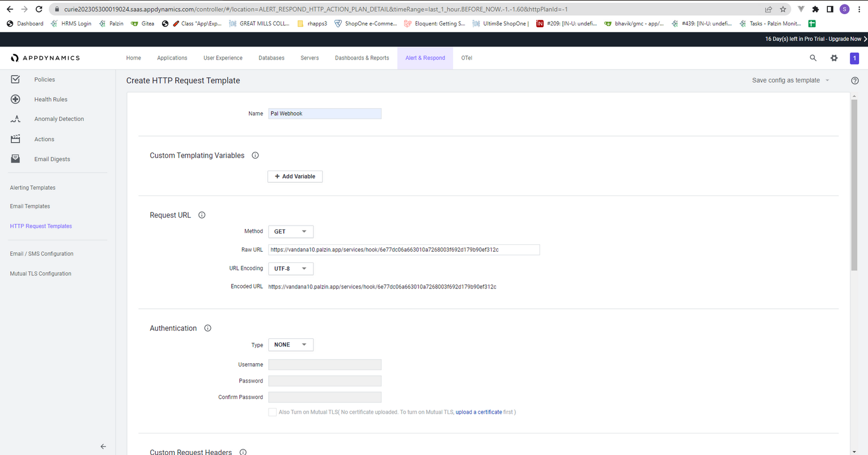This screenshot has width=868, height=455.
Task: Click the Policies sidebar icon
Action: pyautogui.click(x=15, y=79)
